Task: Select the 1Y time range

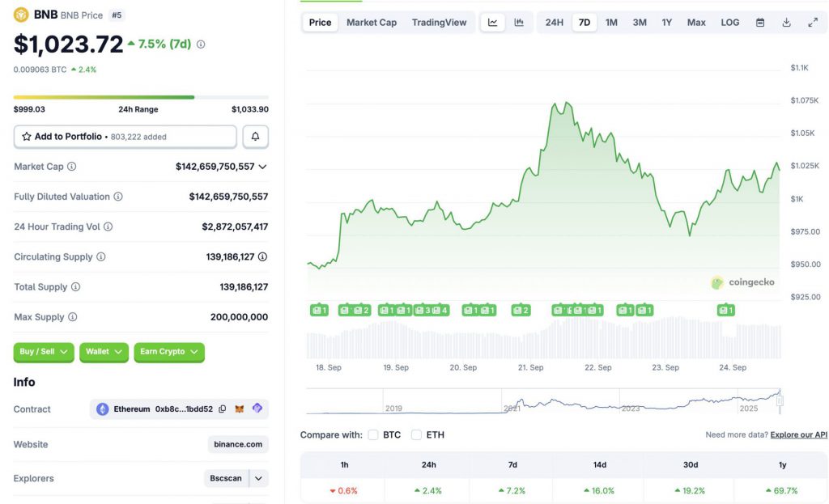Action: click(x=667, y=22)
